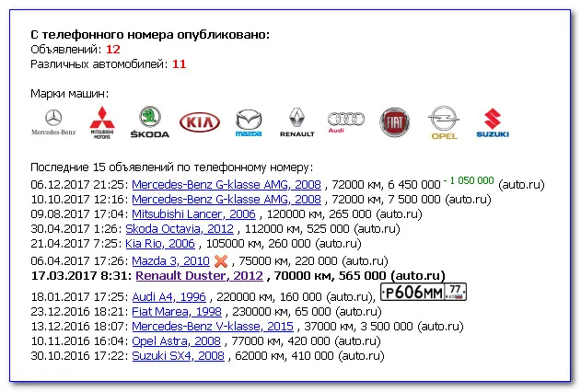Click the 'Марки машин:' label
Image resolution: width=581 pixels, height=392 pixels.
coord(70,94)
